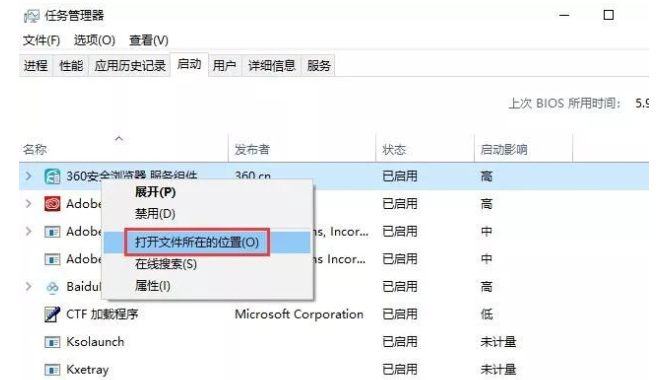Switch to the 详细信息 tab

pos(272,66)
